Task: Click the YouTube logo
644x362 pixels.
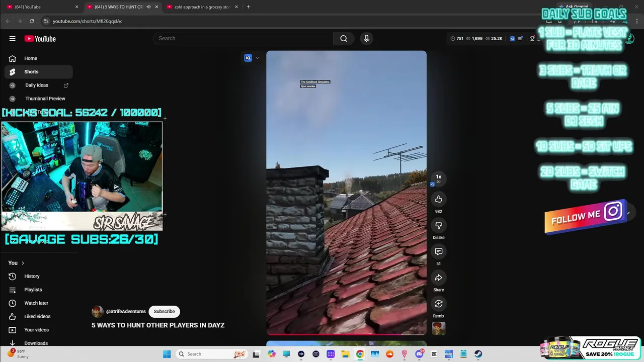Action: pos(40,39)
